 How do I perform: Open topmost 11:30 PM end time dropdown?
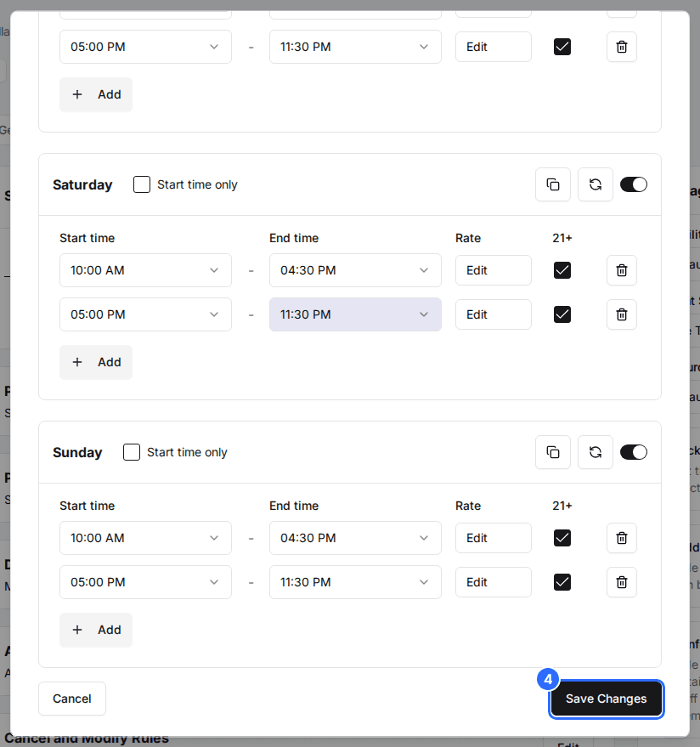[x=355, y=47]
